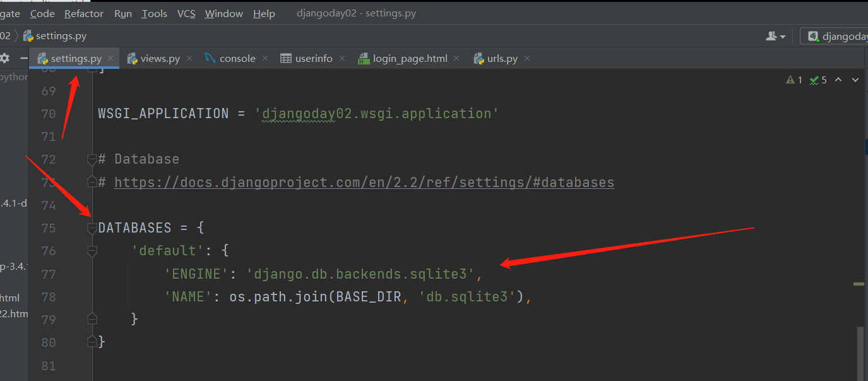Switch to the login_page.html tab
Viewport: 868px width, 381px height.
point(410,58)
